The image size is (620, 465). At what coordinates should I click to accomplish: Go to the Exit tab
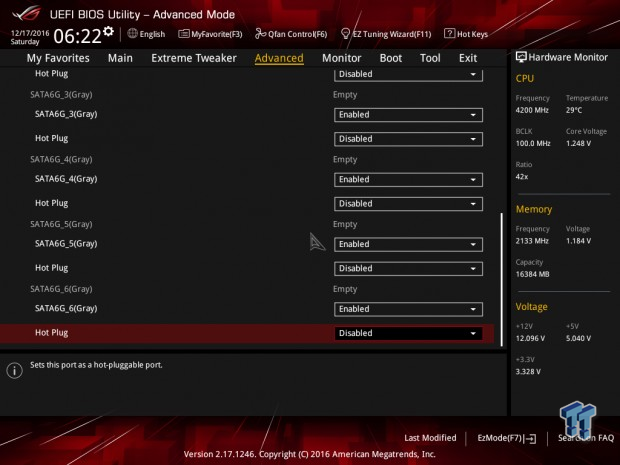468,58
